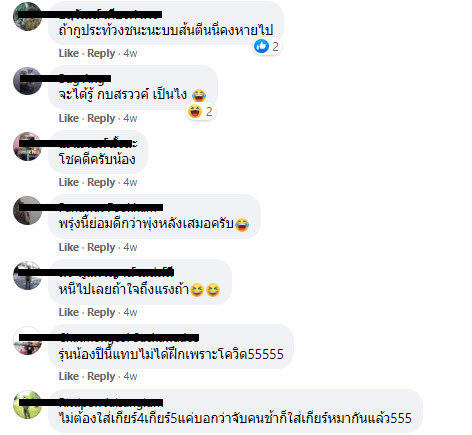472x435 pixels.
Task: Open the avatar beside โชคดีครับน้อง comment
Action: pos(27,146)
